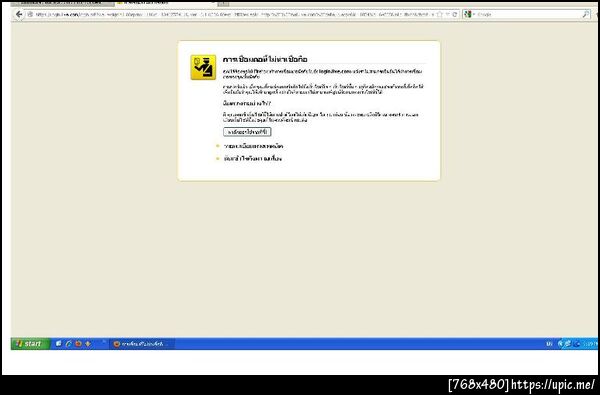Open the address bar history dropdown arrow

tap(447, 14)
